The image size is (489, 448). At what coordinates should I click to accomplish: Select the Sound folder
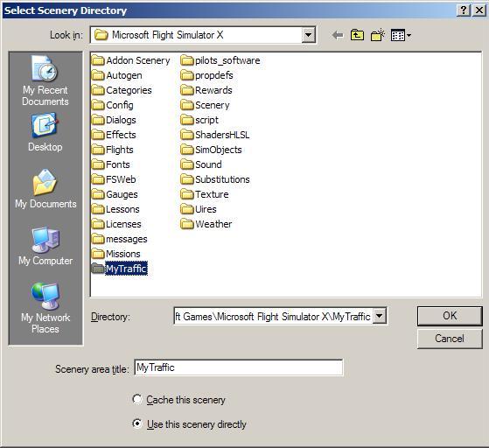(201, 164)
